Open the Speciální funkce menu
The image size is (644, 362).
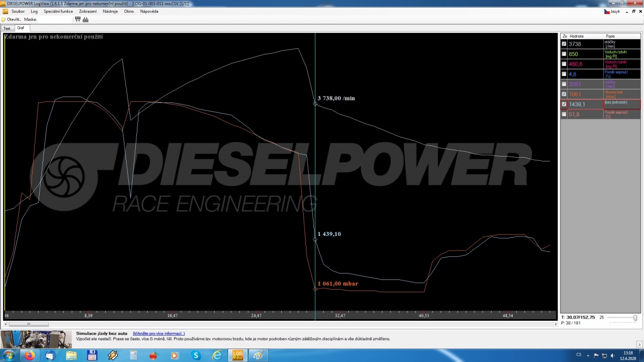pos(58,11)
